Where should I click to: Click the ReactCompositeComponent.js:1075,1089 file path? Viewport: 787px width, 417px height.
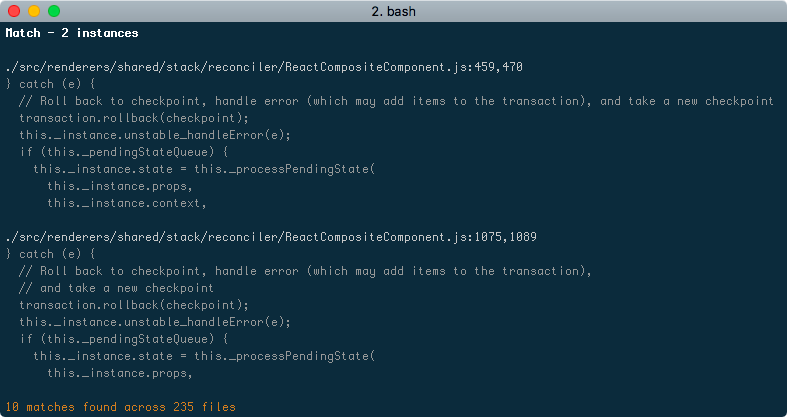(x=271, y=237)
